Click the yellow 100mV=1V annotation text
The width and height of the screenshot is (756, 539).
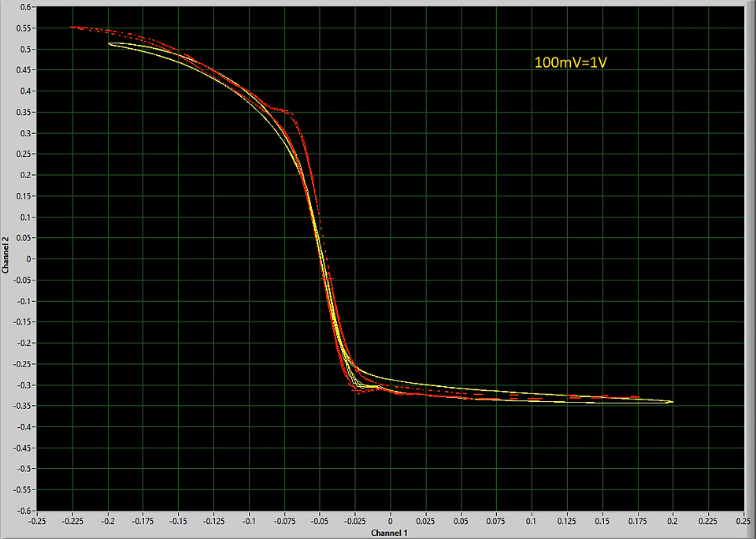click(x=569, y=62)
